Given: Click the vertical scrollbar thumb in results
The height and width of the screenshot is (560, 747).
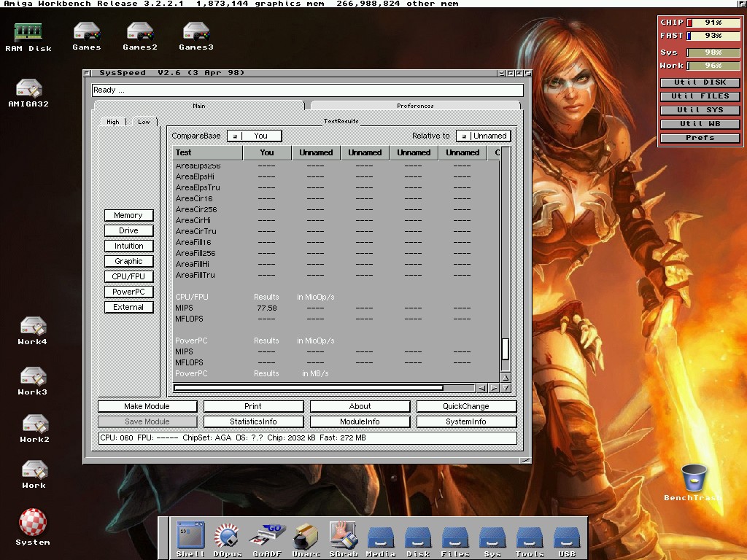Looking at the screenshot, I should (x=506, y=349).
